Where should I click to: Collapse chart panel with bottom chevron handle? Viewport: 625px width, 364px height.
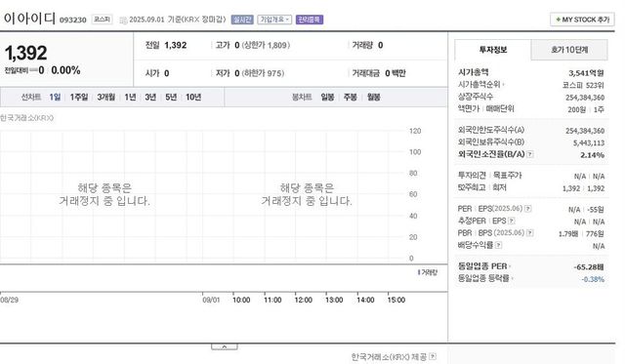pos(225,346)
